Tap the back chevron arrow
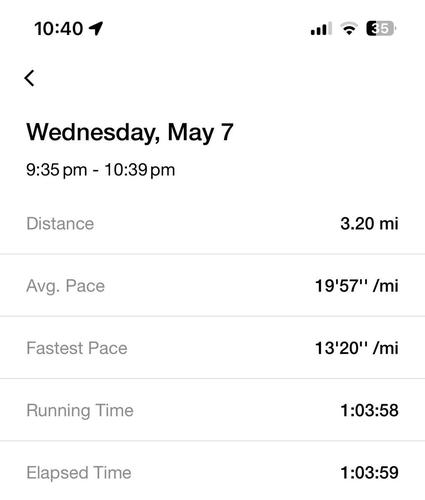This screenshot has height=500, width=425. pyautogui.click(x=29, y=78)
